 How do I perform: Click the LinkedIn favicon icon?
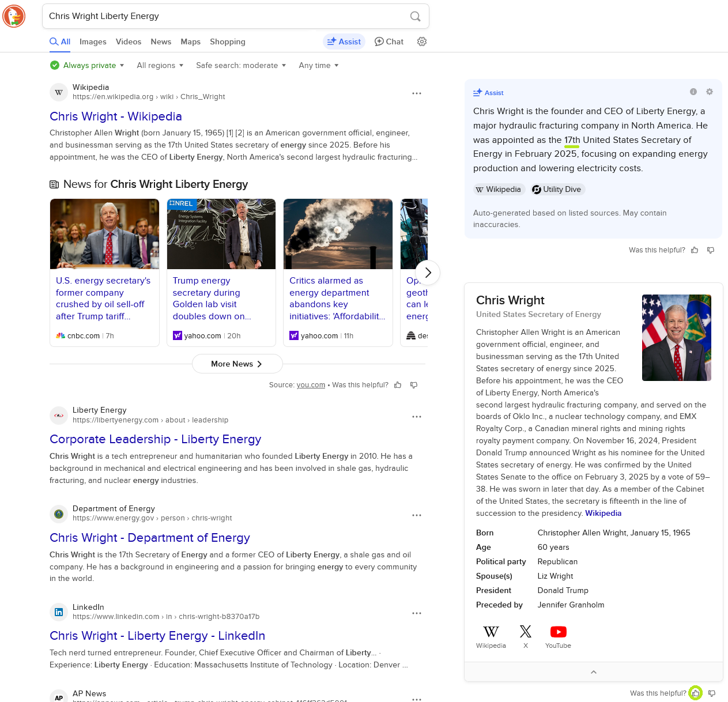(x=59, y=612)
